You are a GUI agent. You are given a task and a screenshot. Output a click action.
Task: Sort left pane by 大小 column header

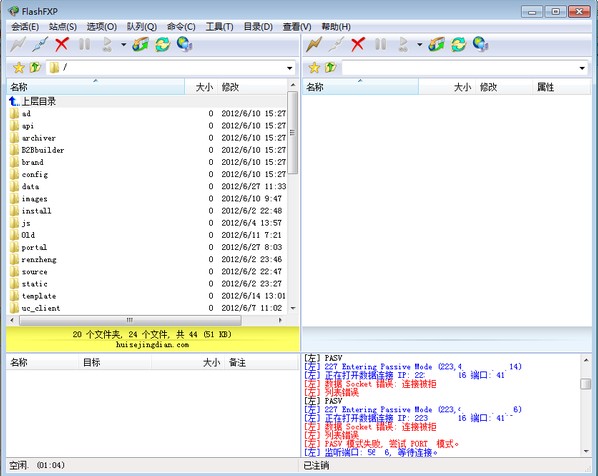tap(201, 87)
